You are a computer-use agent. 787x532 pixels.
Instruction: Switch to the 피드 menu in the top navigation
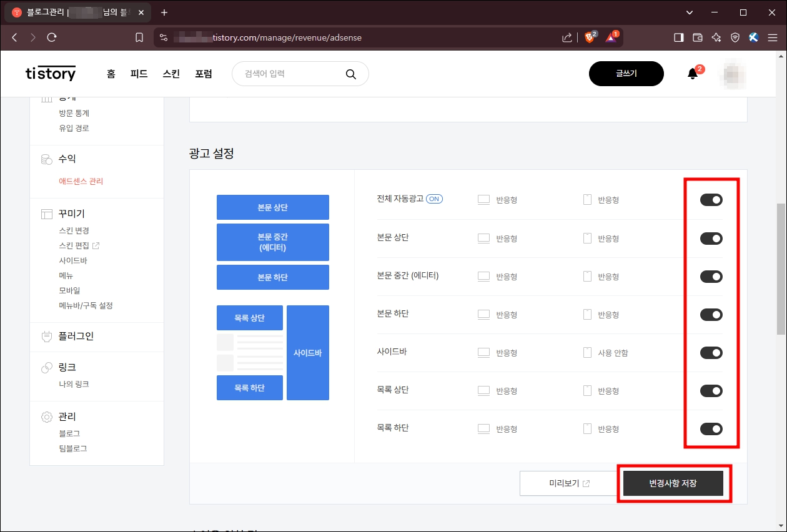pyautogui.click(x=138, y=73)
